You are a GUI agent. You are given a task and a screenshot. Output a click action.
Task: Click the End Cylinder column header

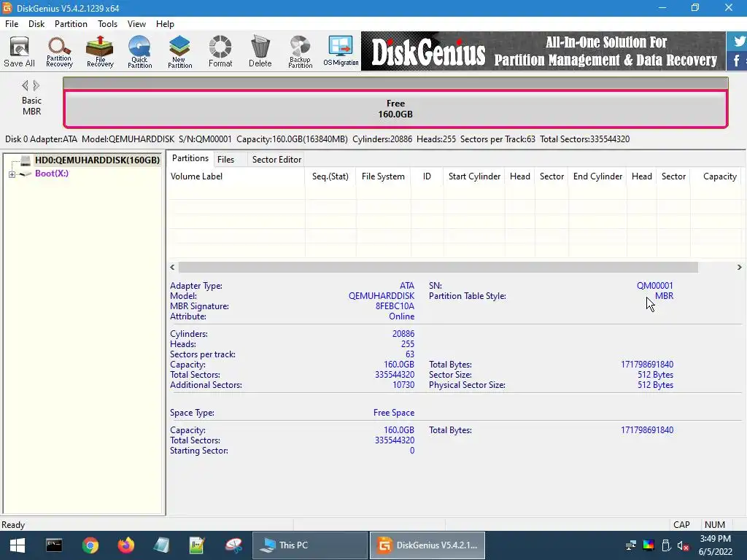coord(597,176)
